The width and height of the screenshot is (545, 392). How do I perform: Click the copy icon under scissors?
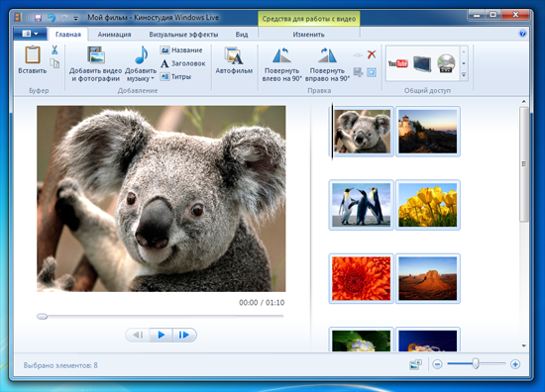pyautogui.click(x=54, y=63)
